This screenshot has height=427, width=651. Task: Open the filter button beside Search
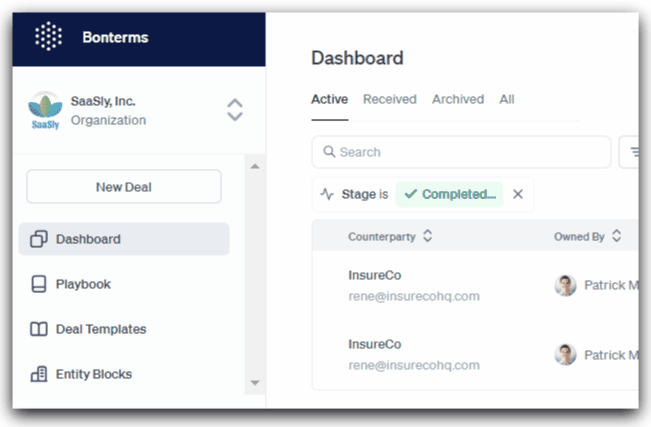(629, 152)
